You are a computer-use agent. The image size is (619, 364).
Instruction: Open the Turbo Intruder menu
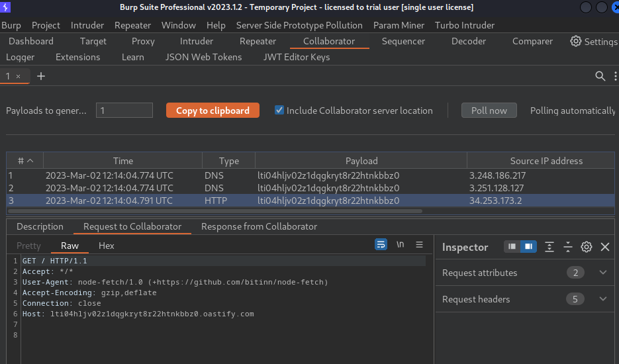click(x=465, y=25)
